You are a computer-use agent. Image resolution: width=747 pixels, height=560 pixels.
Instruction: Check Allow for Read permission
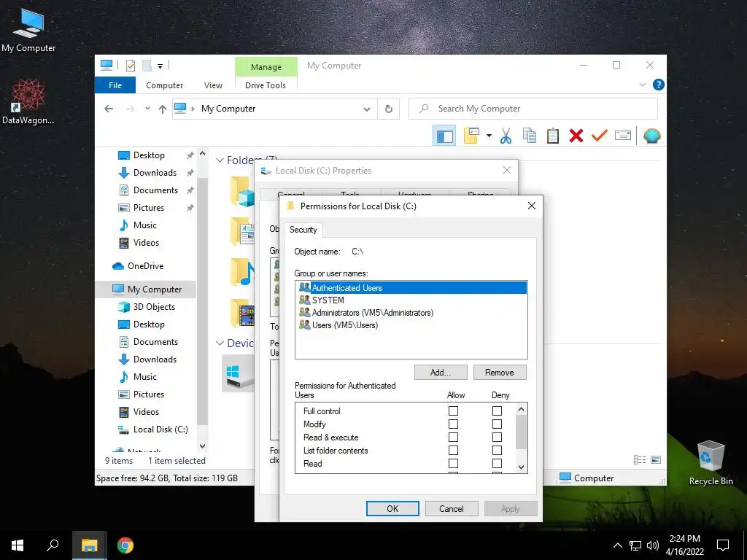pos(453,463)
